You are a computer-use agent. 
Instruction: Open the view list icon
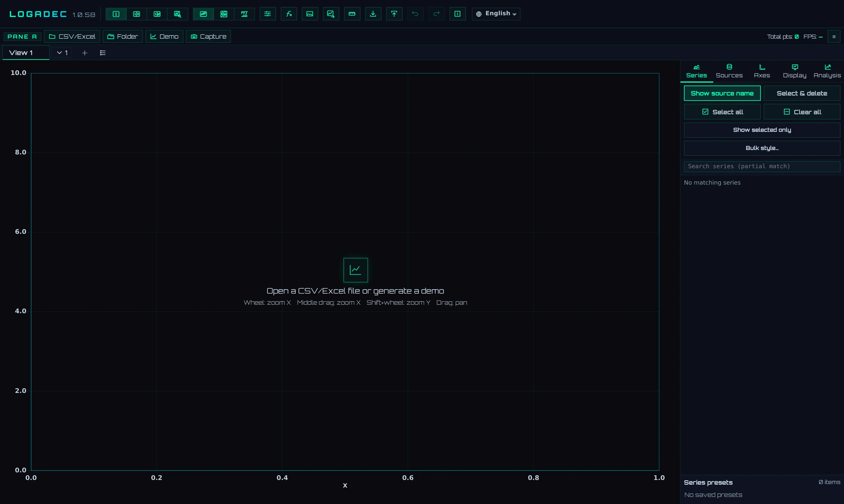coord(103,53)
